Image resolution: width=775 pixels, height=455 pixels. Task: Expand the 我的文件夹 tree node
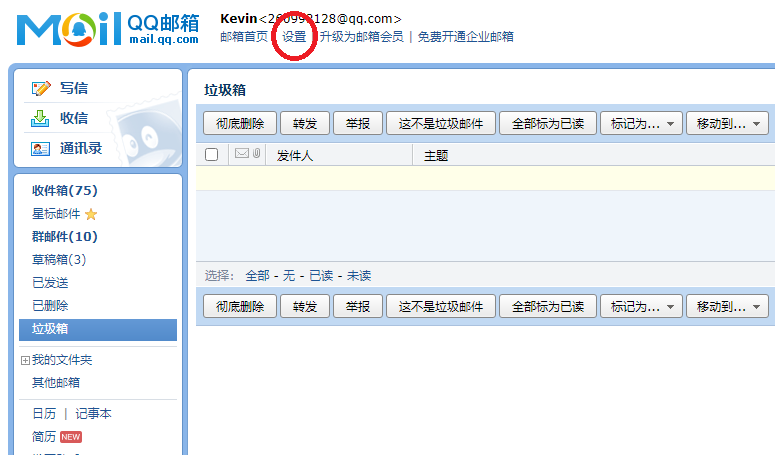click(x=25, y=360)
